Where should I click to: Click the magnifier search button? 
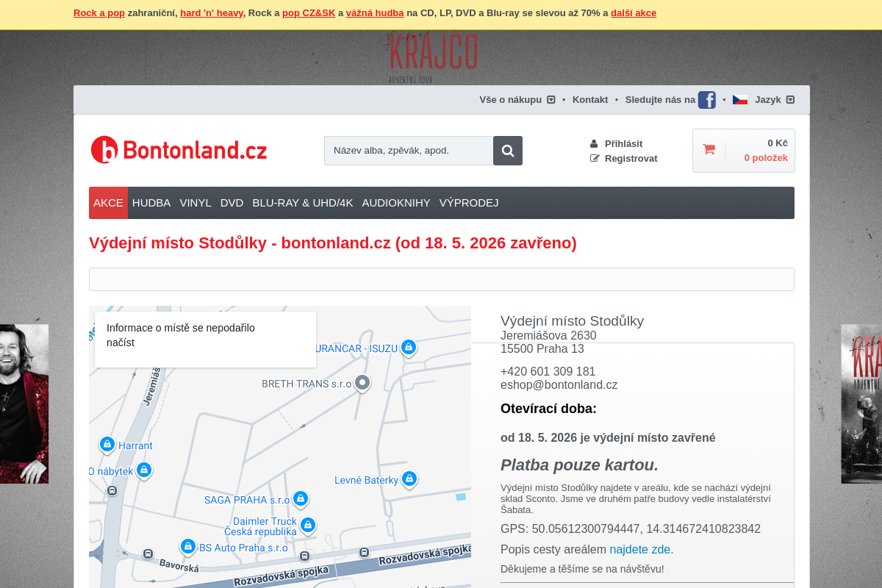coord(508,151)
